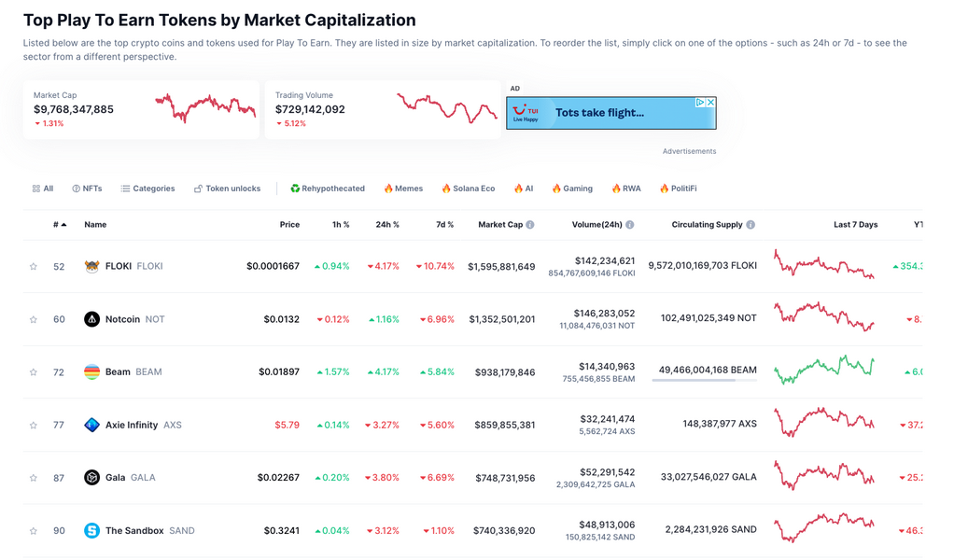Click the Circulating Supply info icon

[751, 225]
